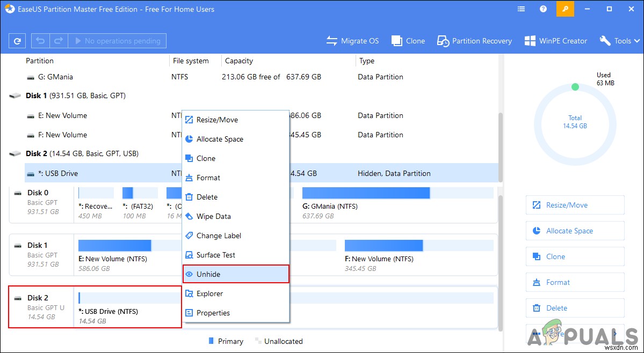The image size is (644, 353).
Task: Choose Allocate Space from context menu
Action: click(236, 139)
